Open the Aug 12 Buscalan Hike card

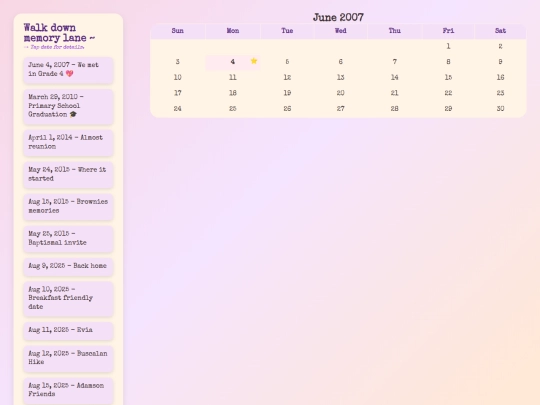(68, 358)
